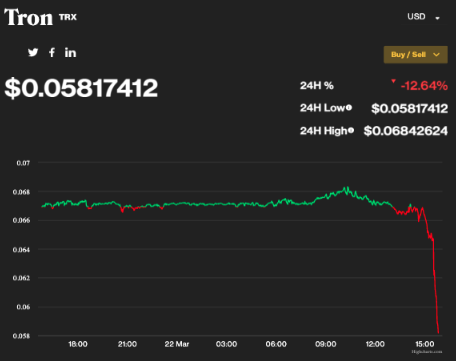The width and height of the screenshot is (456, 361).
Task: Click the 24H Low info icon
Action: (349, 108)
